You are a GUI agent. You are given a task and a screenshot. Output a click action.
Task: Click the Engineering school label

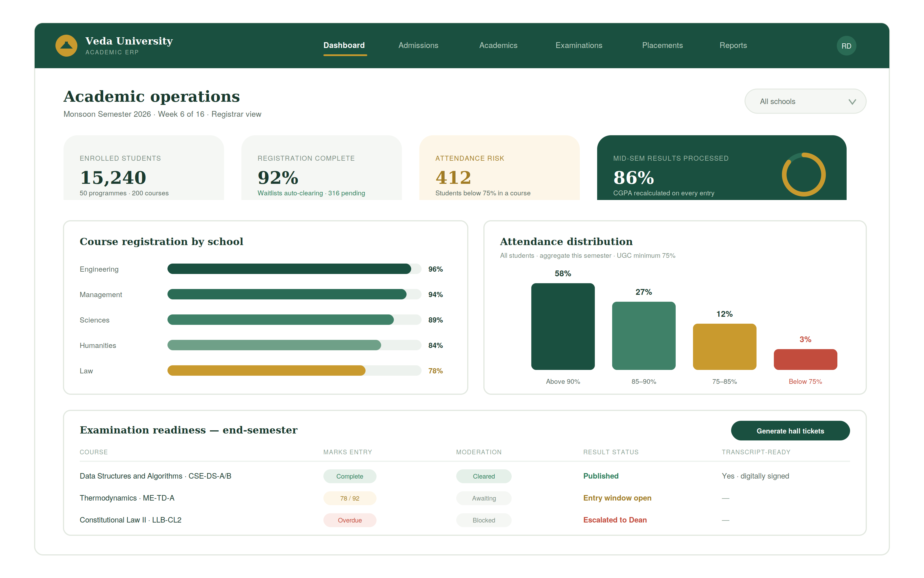[x=99, y=269]
